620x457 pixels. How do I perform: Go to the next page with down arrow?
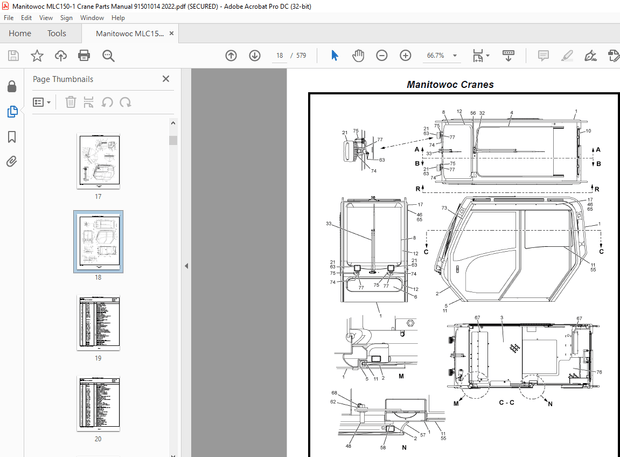(x=255, y=56)
